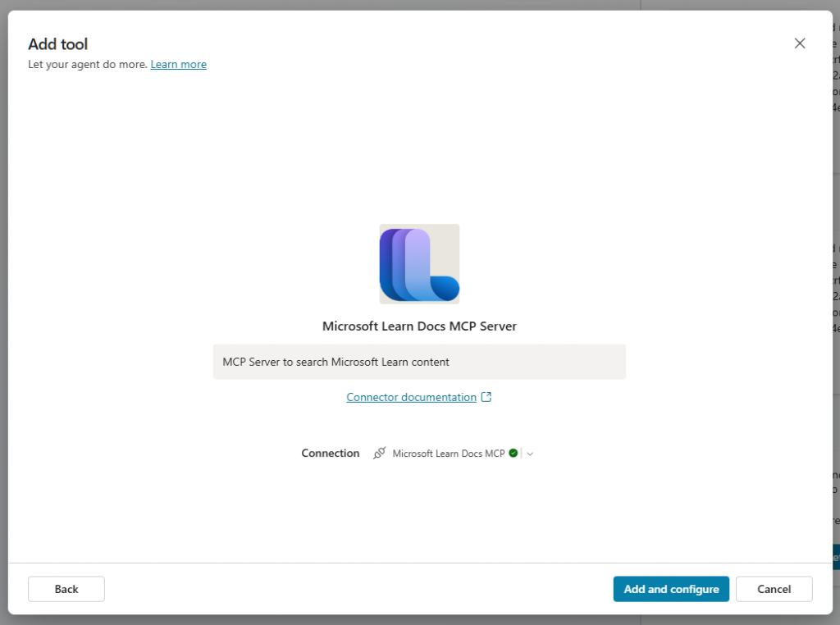840x625 pixels.
Task: Select the connection named Microsoft Learn Docs MCP
Action: point(450,452)
